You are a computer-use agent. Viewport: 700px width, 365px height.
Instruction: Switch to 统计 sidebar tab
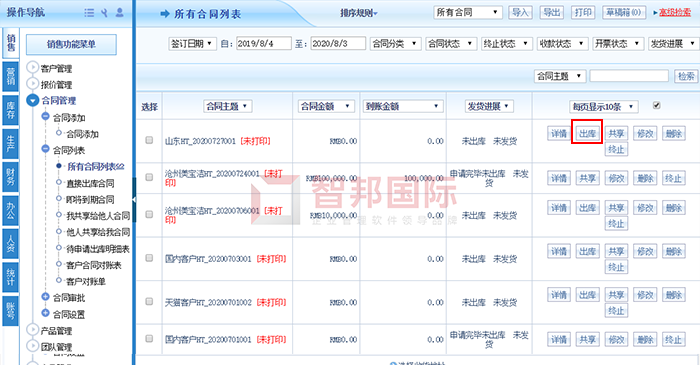[x=11, y=278]
